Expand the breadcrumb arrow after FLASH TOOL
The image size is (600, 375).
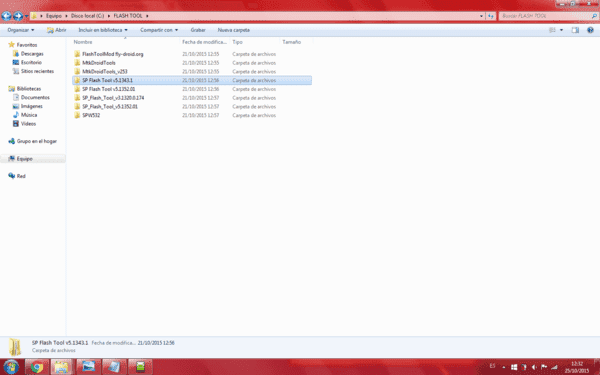[147, 16]
